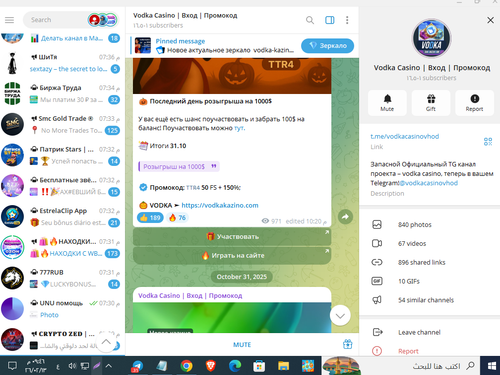Open 896 shared links list
Screen dimensions: 500x375
tap(430, 262)
